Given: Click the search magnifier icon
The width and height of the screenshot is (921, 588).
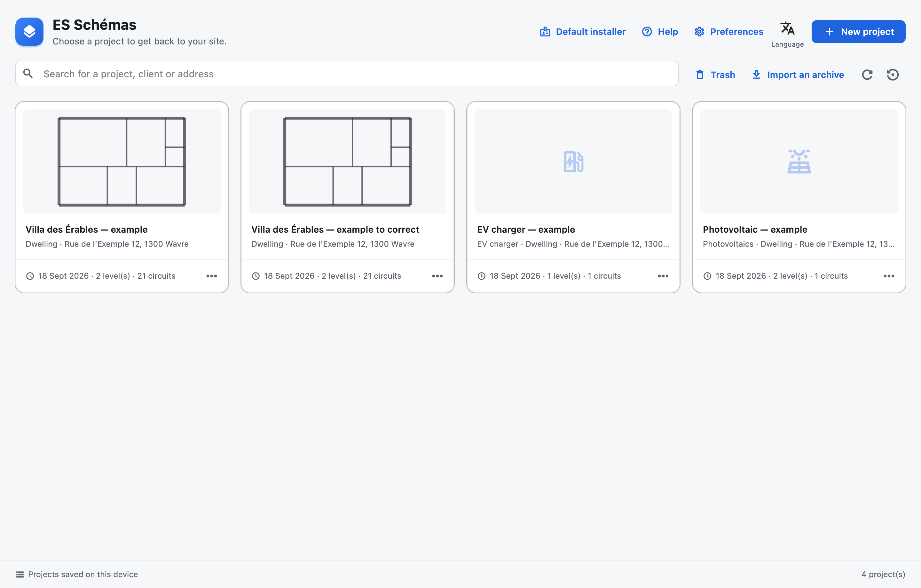Looking at the screenshot, I should coord(28,73).
